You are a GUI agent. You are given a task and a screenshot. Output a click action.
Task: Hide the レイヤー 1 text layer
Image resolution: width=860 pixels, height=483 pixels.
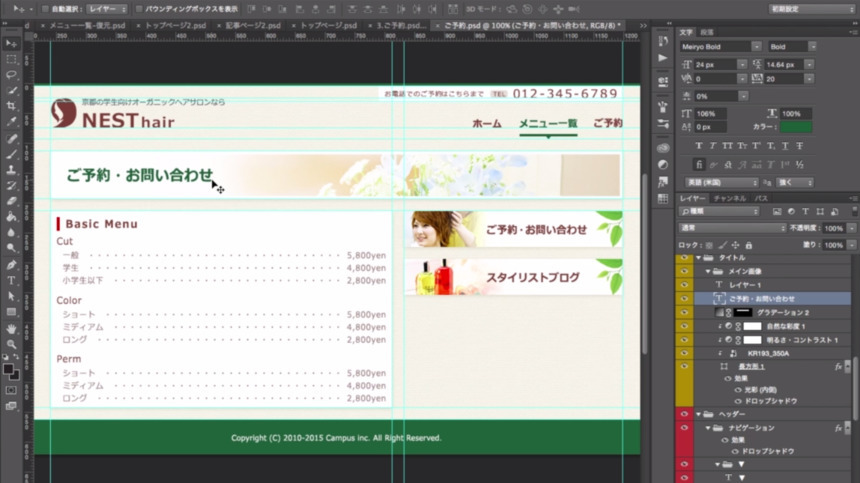(x=684, y=285)
